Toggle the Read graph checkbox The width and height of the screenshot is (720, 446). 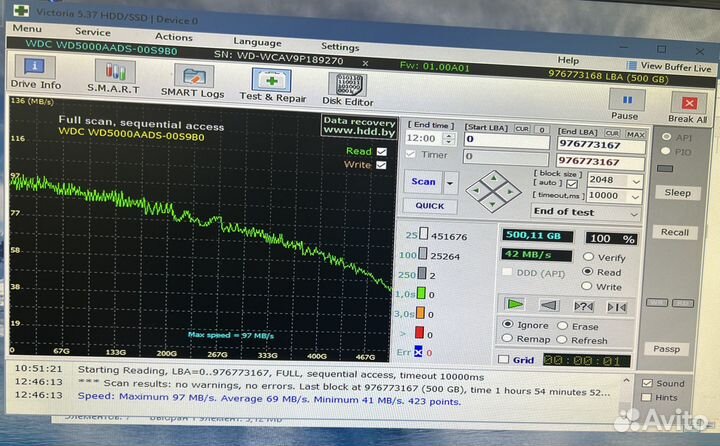380,151
